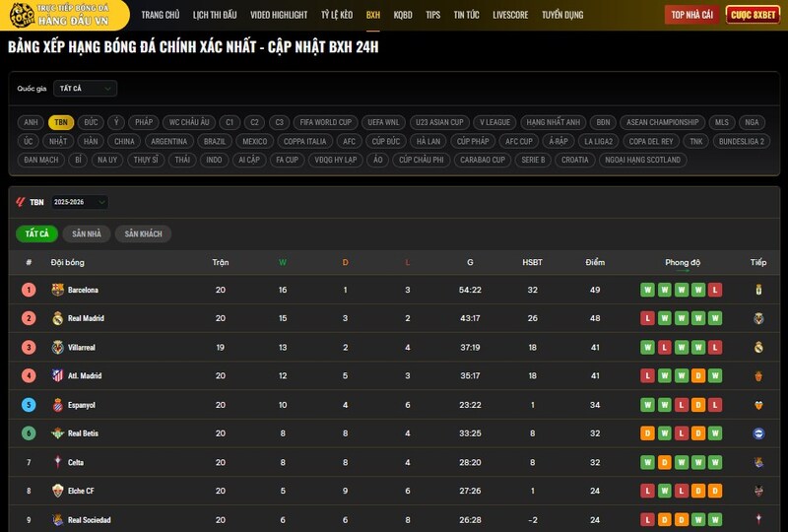Select the FIFA World Cup league chip
The height and width of the screenshot is (532, 788).
325,122
